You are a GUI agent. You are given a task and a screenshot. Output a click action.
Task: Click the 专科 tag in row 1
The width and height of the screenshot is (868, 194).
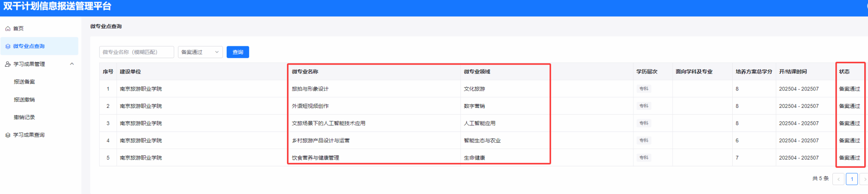(643, 89)
